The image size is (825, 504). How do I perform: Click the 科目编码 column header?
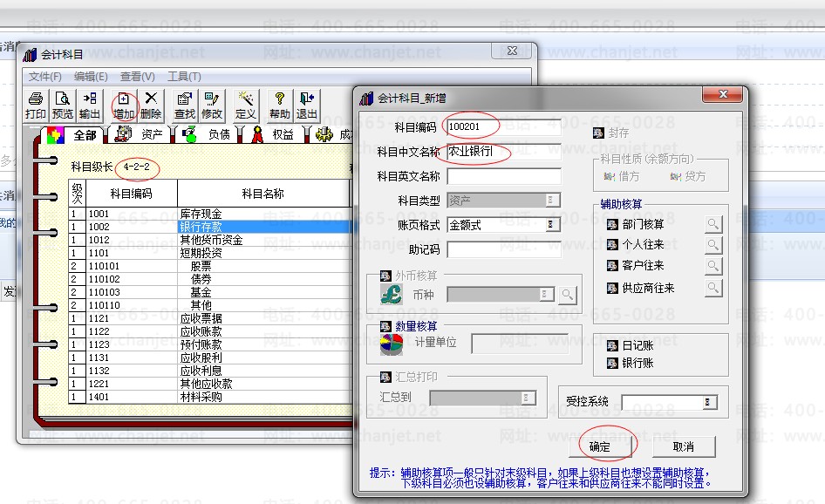(131, 194)
